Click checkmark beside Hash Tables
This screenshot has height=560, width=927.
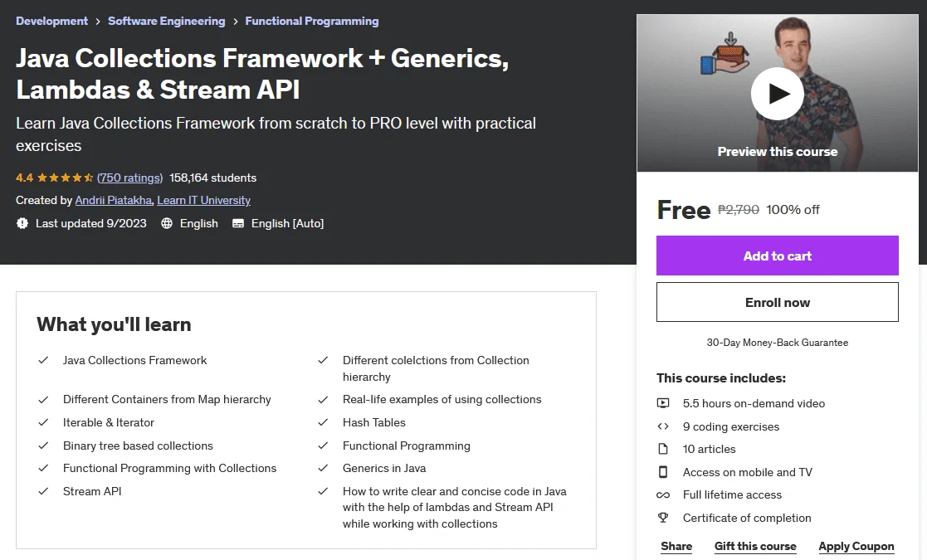point(323,422)
